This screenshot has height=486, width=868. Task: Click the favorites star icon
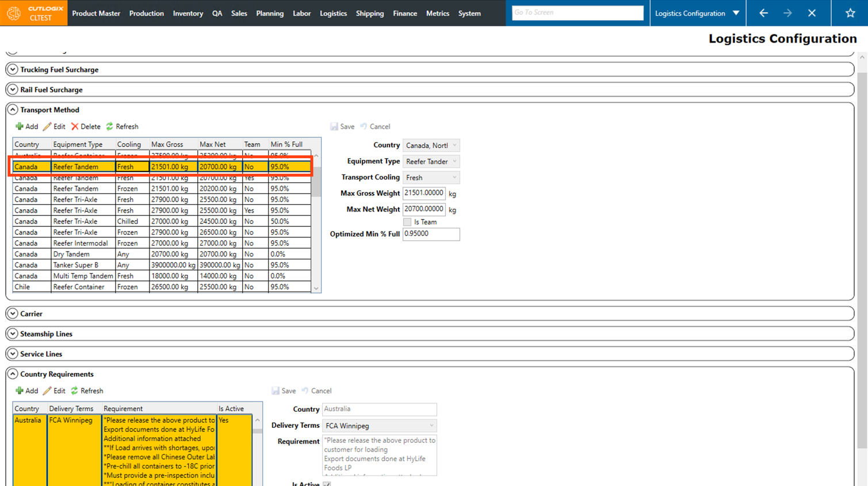pos(850,13)
